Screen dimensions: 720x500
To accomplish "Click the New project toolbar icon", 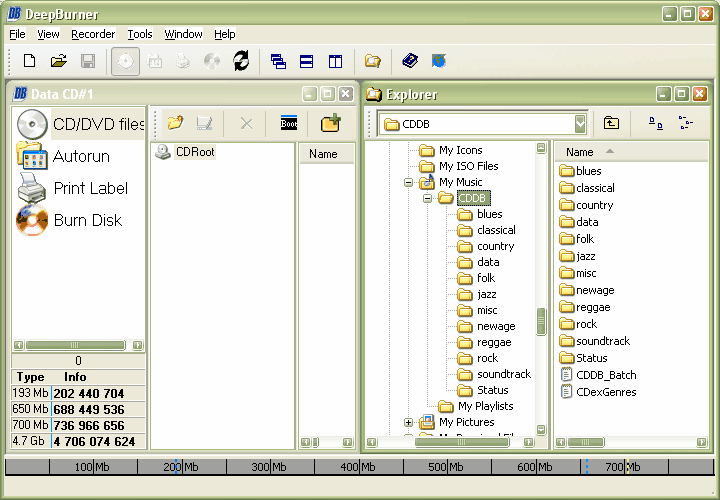I will coord(29,61).
